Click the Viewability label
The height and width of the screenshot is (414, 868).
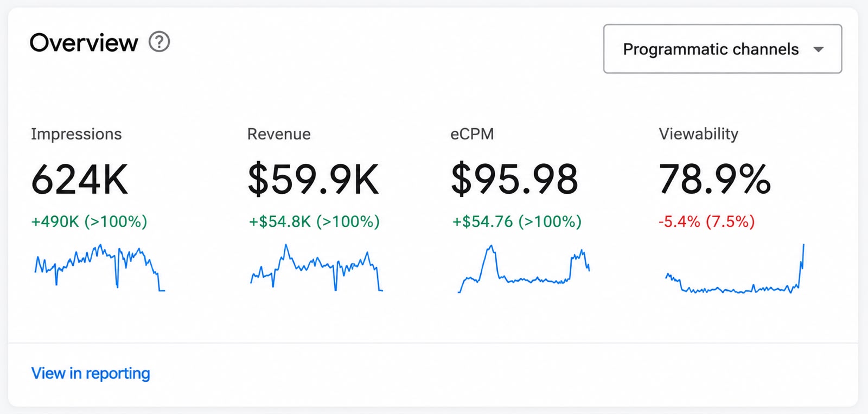(x=699, y=134)
